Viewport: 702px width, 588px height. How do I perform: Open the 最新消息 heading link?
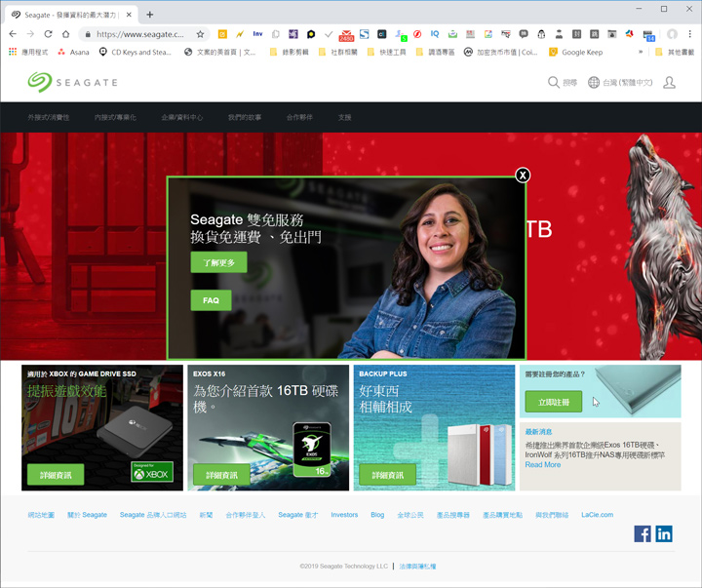(538, 432)
